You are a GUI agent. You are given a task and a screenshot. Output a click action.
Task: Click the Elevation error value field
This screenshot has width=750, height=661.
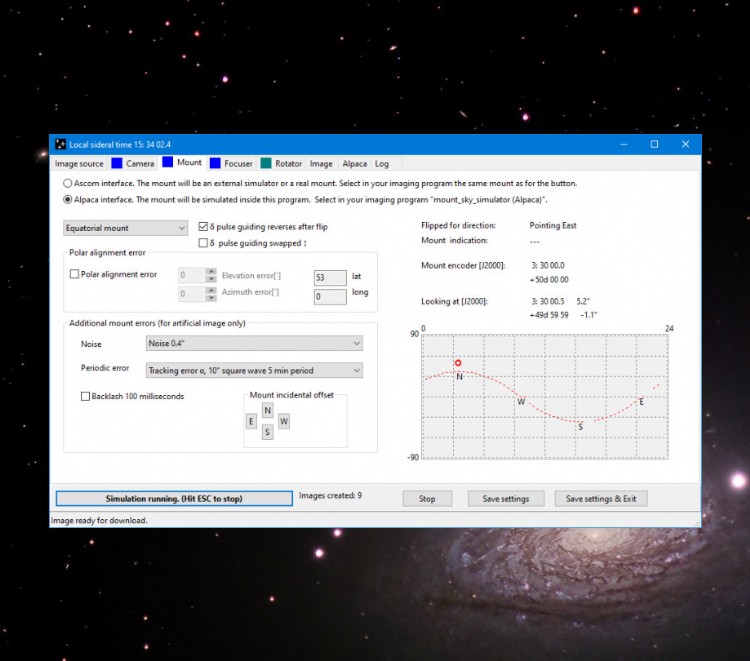(x=191, y=275)
